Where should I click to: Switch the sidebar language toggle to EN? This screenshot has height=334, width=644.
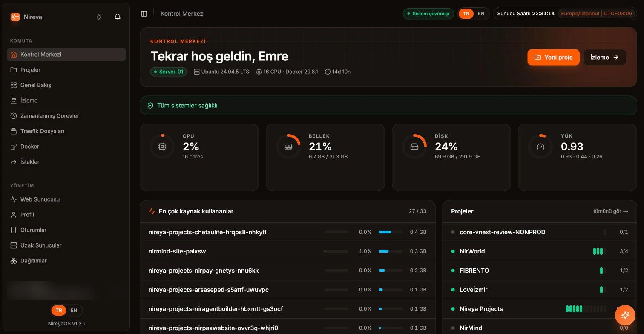(74, 310)
